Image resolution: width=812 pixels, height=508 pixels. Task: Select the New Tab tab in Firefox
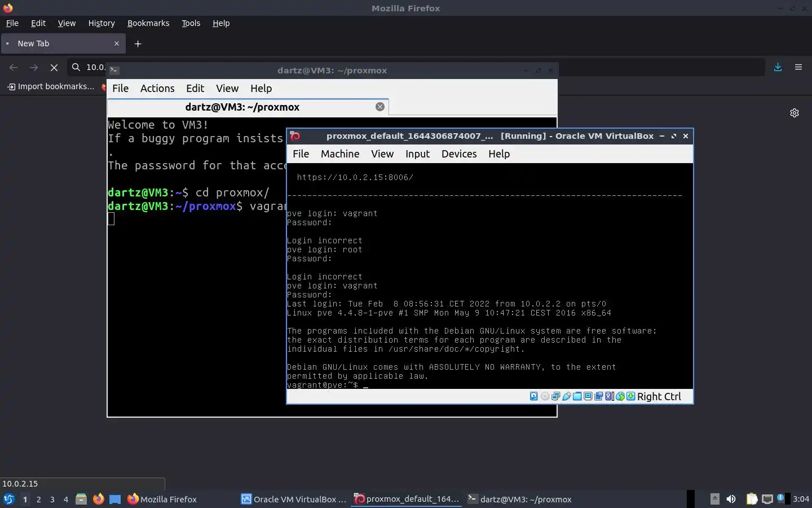pos(63,43)
